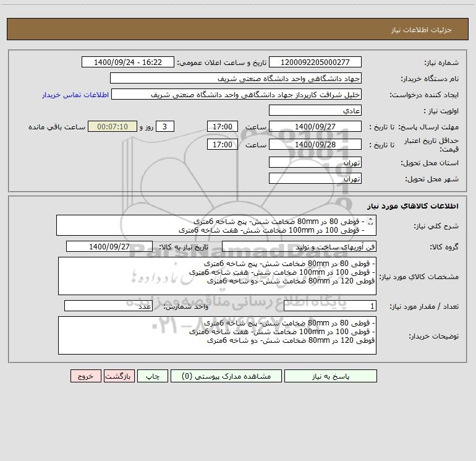Open اطلاعات تماس خریدار link
Image resolution: width=476 pixels, height=461 pixels.
(75, 95)
